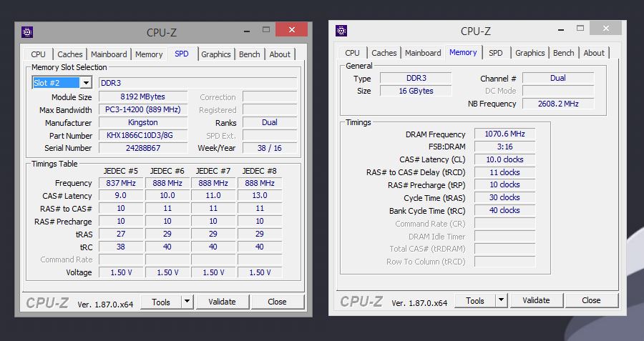
Task: Click Max Bandwidth value PC3-14200 (889 MHz)
Action: [143, 109]
